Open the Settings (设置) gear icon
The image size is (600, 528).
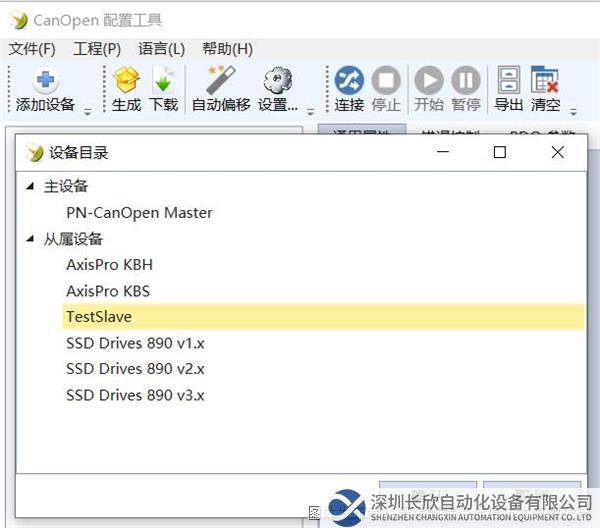[x=277, y=81]
